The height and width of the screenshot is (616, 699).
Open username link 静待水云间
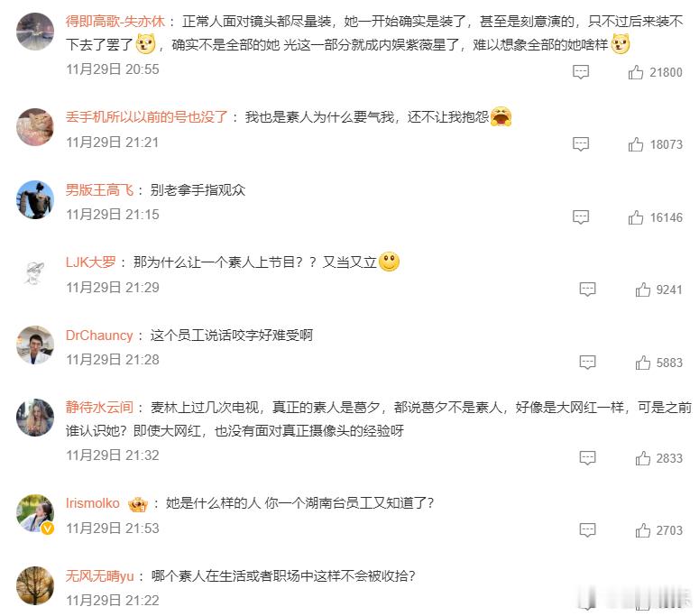(99, 407)
